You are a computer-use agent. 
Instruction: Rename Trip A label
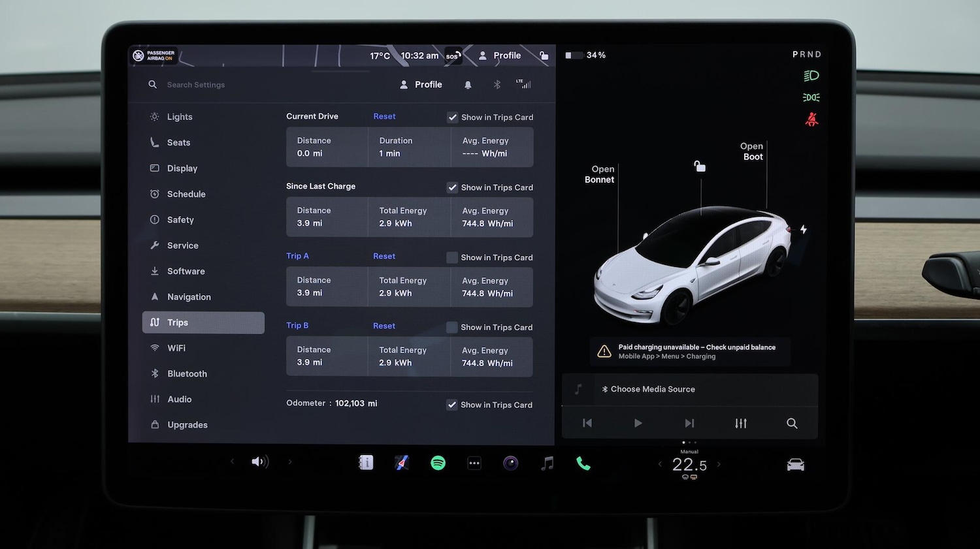[297, 256]
